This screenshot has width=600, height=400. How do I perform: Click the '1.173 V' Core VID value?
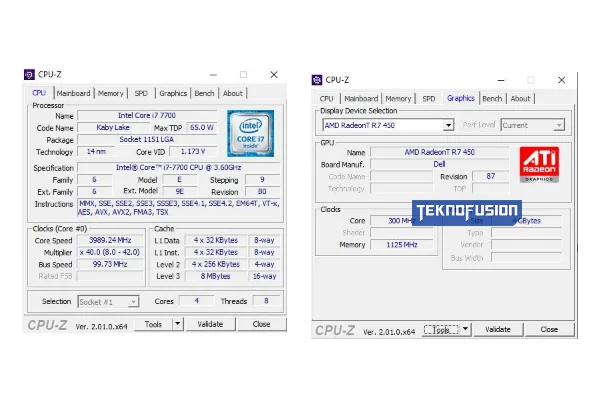pyautogui.click(x=193, y=152)
